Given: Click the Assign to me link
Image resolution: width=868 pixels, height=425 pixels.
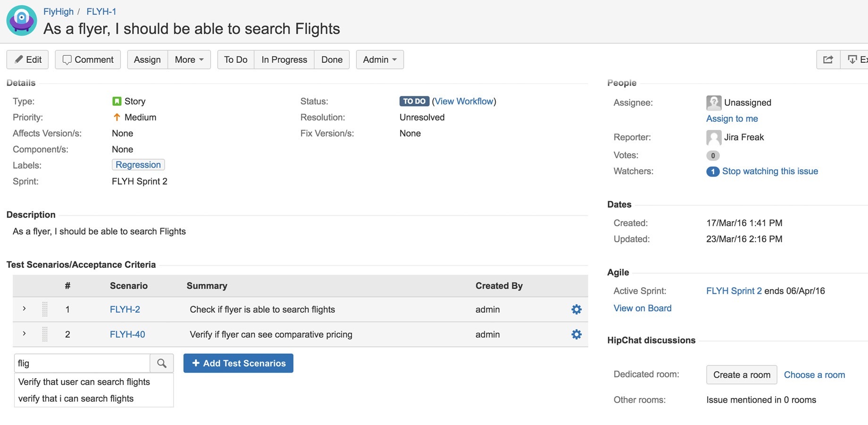Looking at the screenshot, I should tap(732, 119).
